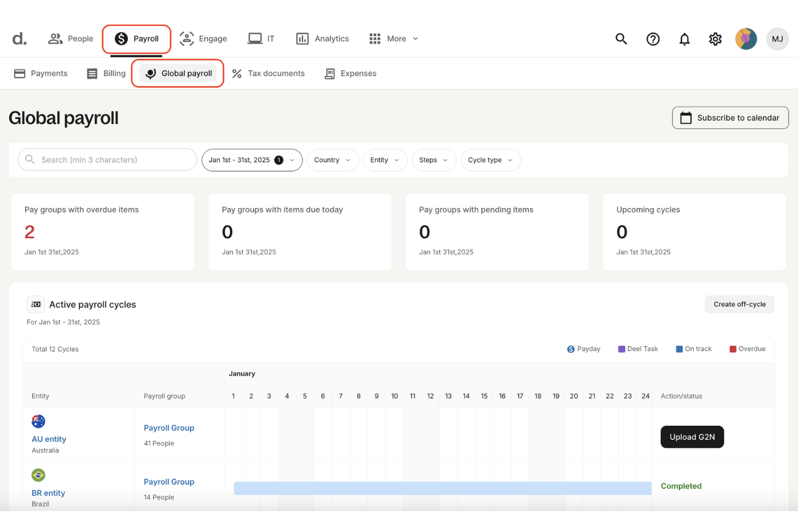Select the Payday legend marker
This screenshot has height=532, width=798.
pos(570,349)
